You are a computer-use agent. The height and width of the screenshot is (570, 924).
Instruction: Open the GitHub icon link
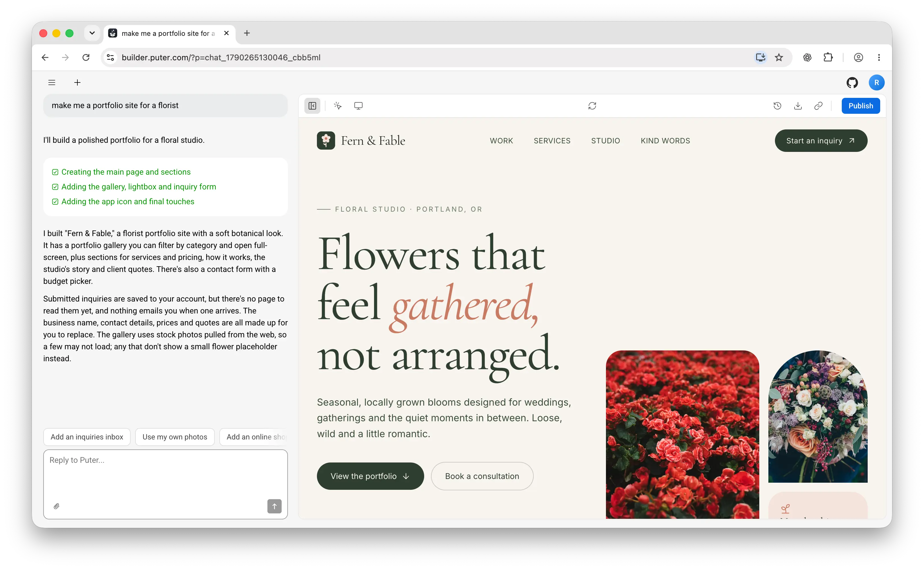pos(852,82)
